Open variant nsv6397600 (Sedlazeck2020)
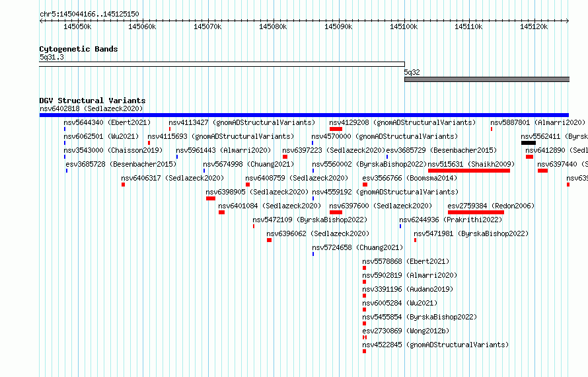 pyautogui.click(x=381, y=206)
